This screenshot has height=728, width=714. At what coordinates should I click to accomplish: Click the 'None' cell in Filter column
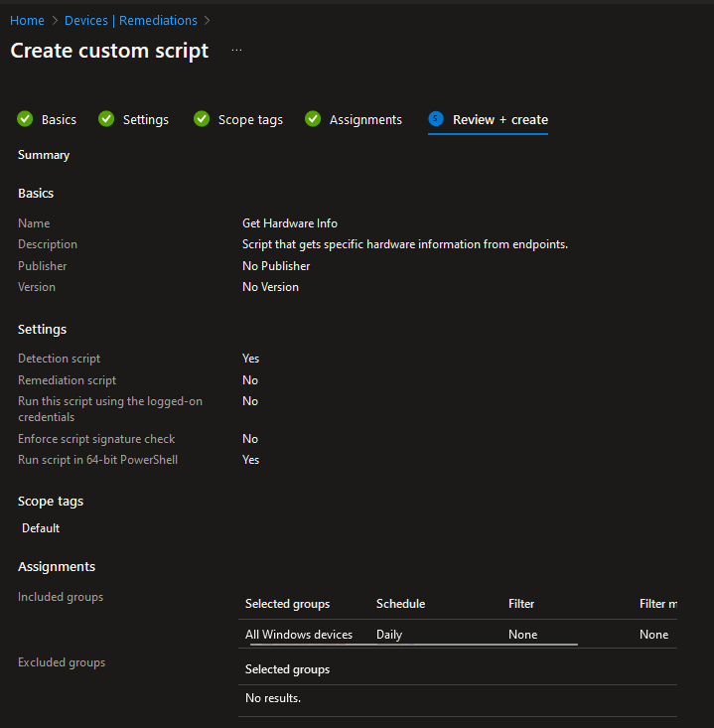point(522,635)
